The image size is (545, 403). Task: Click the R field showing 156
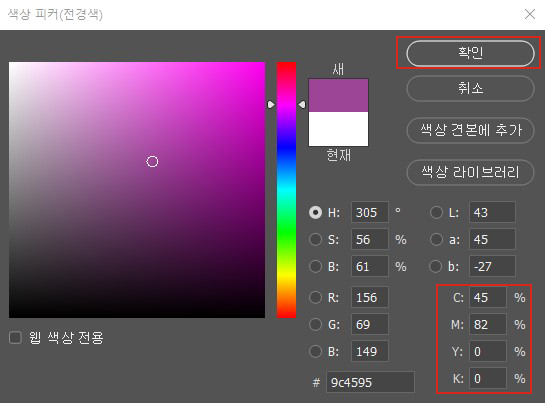pos(370,297)
